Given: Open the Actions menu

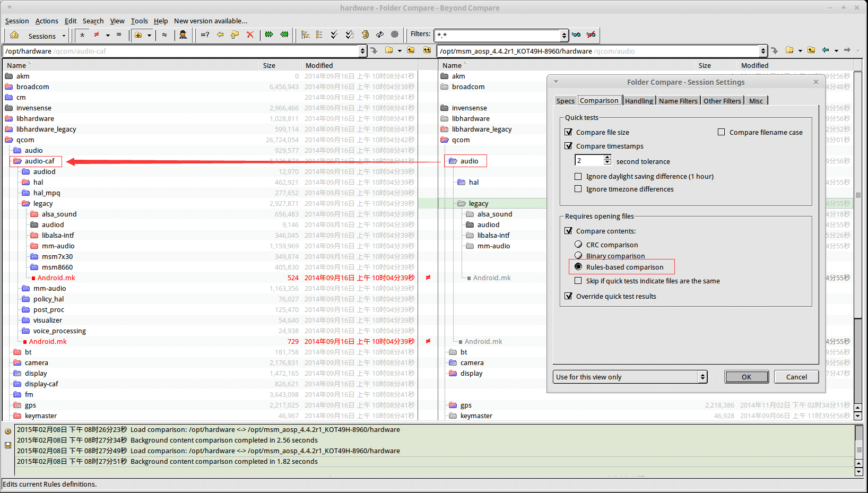Looking at the screenshot, I should pyautogui.click(x=47, y=21).
